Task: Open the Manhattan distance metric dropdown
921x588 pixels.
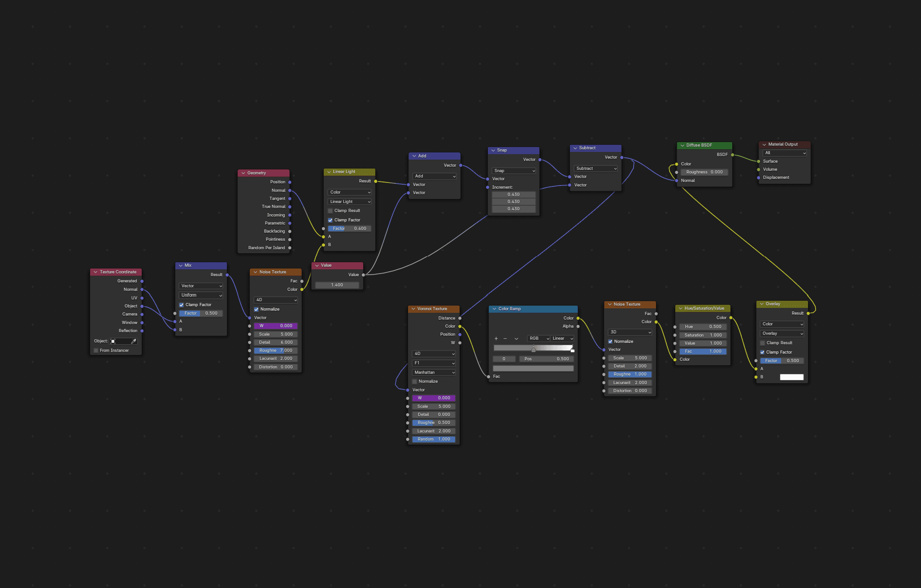Action: [x=434, y=372]
